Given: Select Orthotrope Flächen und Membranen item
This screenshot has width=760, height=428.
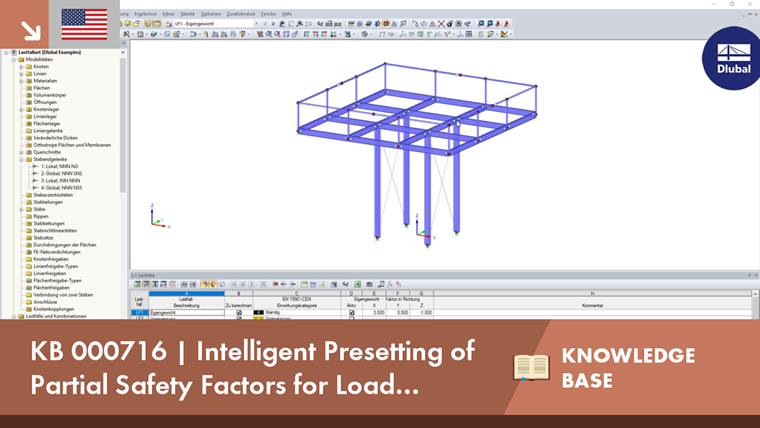Looking at the screenshot, I should tap(72, 145).
